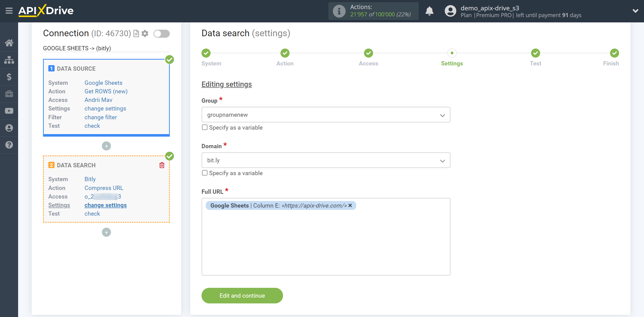Open the notifications bell
Viewport: 644px width, 317px height.
coord(429,11)
